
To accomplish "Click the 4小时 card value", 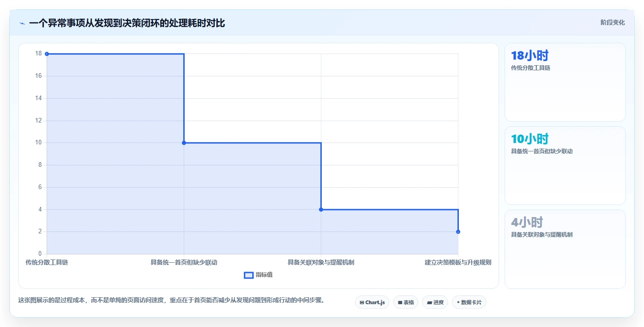I will tap(527, 222).
